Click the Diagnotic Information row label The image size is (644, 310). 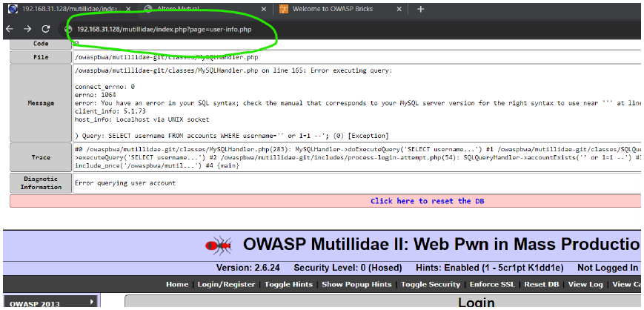coord(41,183)
